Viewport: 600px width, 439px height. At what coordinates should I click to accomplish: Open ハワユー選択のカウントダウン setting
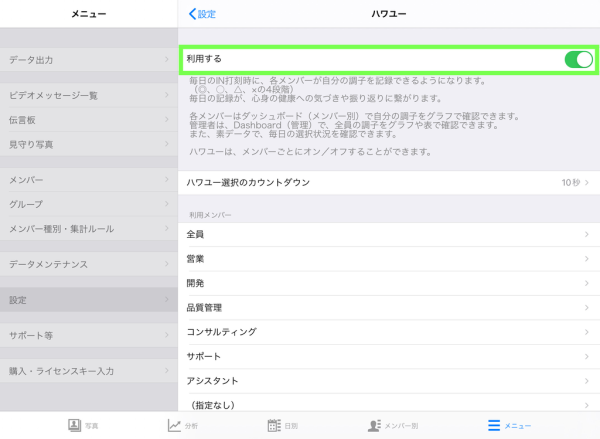389,183
